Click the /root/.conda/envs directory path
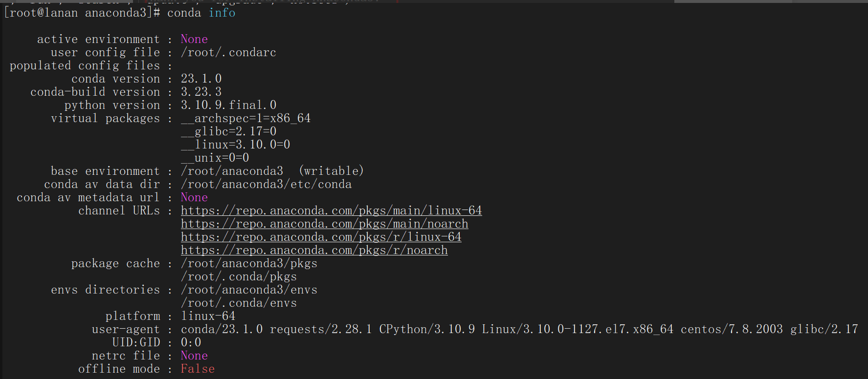The width and height of the screenshot is (868, 379). [x=239, y=303]
